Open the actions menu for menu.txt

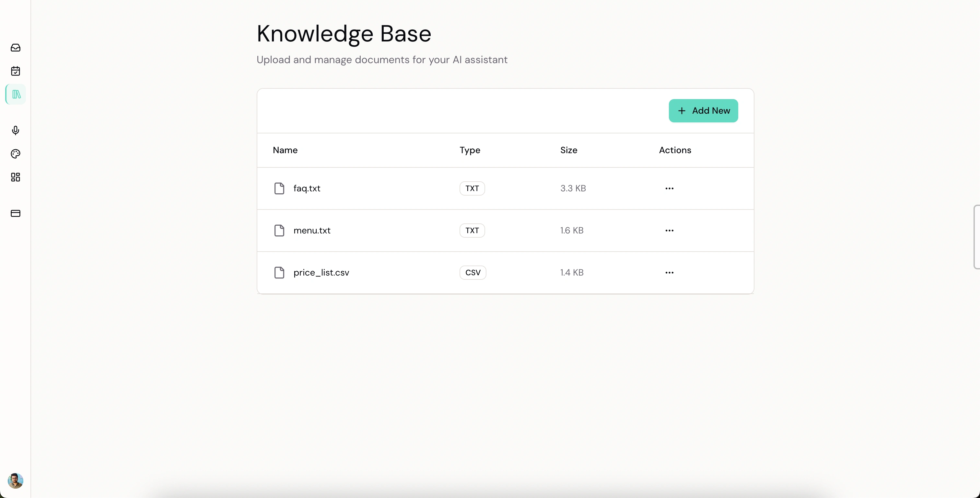pos(669,230)
